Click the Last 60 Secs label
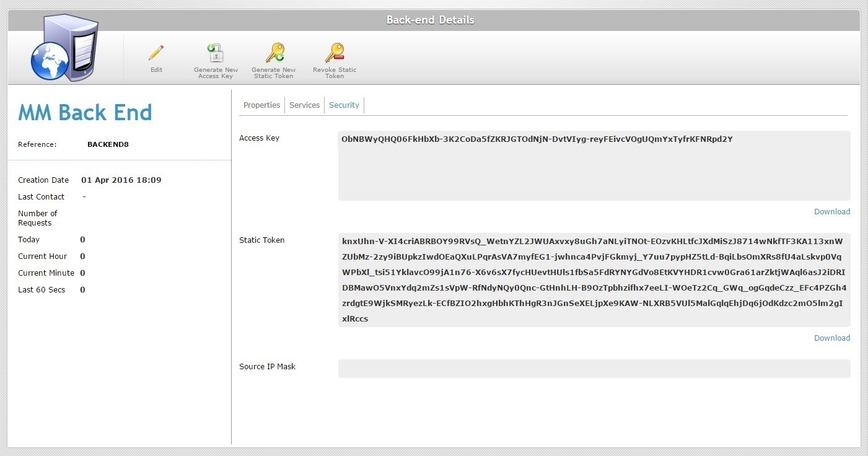The width and height of the screenshot is (868, 456). 42,290
